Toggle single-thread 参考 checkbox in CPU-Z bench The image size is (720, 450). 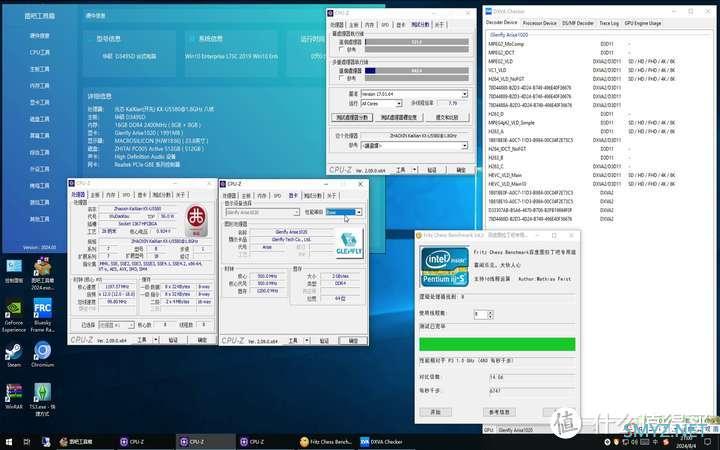tap(341, 49)
